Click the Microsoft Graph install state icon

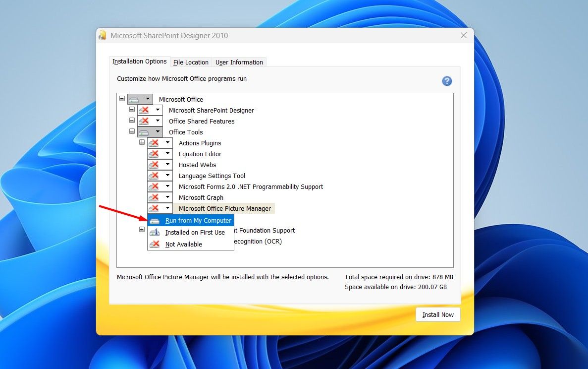pos(154,197)
